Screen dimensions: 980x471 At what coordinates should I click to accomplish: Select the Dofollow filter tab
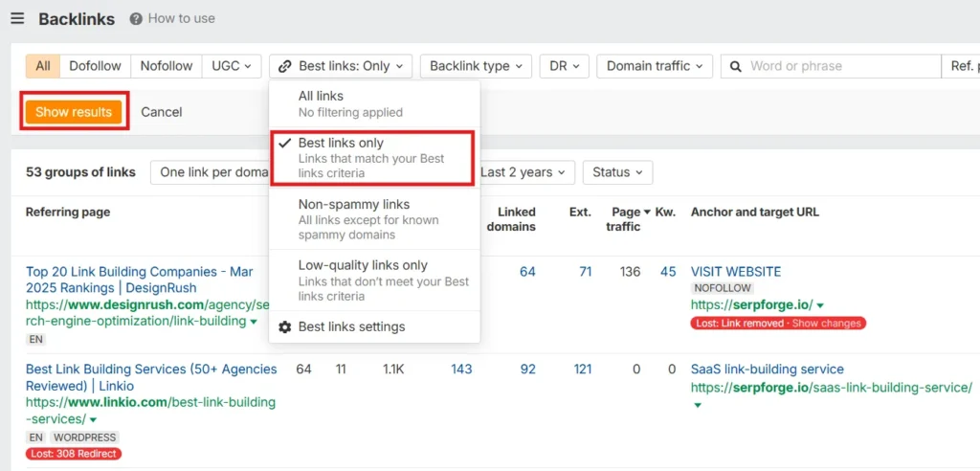click(x=95, y=66)
